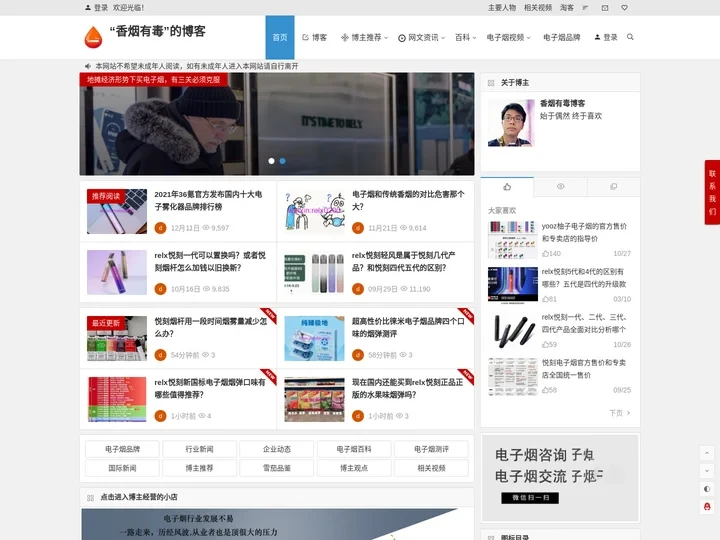The image size is (720, 540).
Task: Click thumbs-up count 81 on relx悦刻5代 post
Action: point(549,299)
